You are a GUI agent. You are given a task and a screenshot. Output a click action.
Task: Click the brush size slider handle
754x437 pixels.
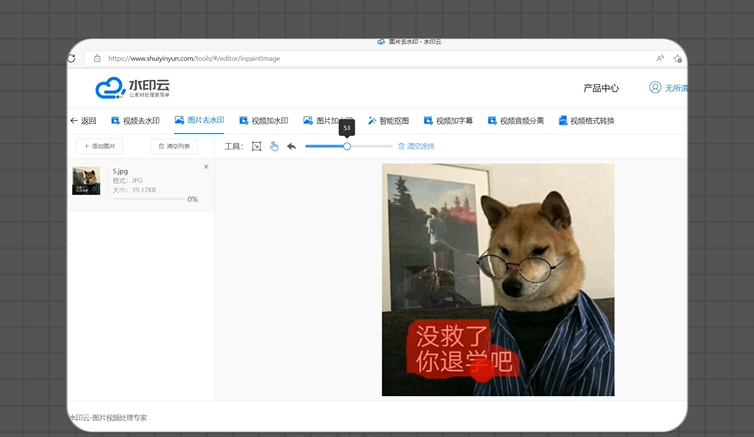click(x=347, y=146)
